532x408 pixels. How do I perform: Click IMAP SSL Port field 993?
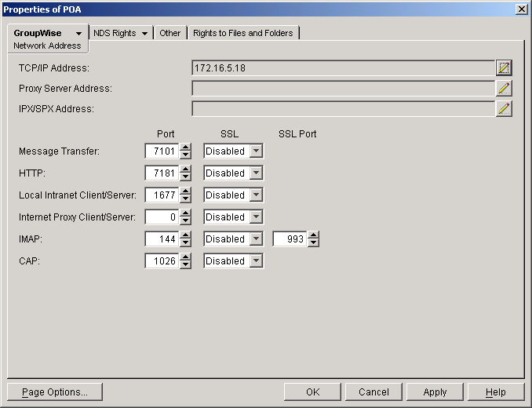click(290, 239)
